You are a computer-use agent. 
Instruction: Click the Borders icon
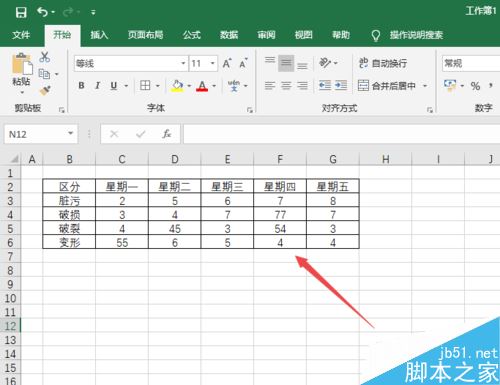pos(145,86)
